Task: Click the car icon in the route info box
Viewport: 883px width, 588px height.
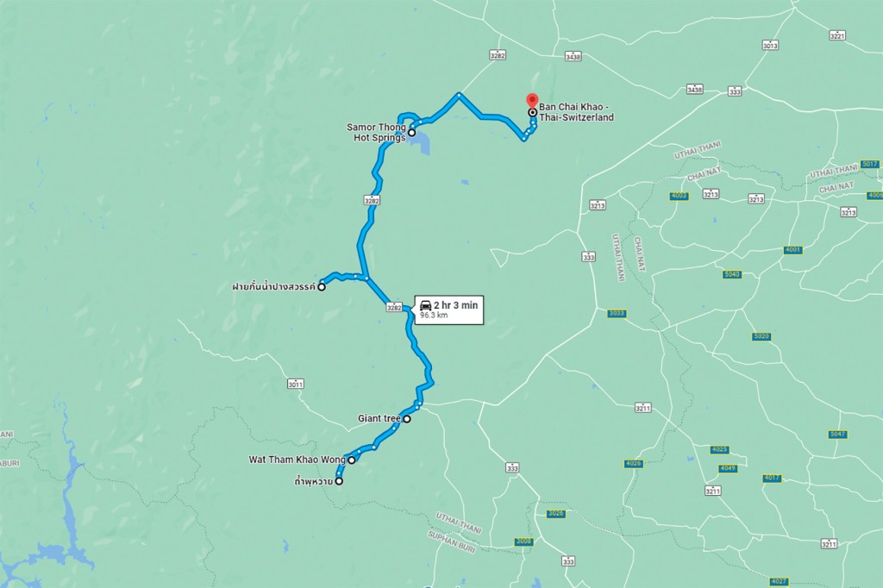Action: point(426,305)
